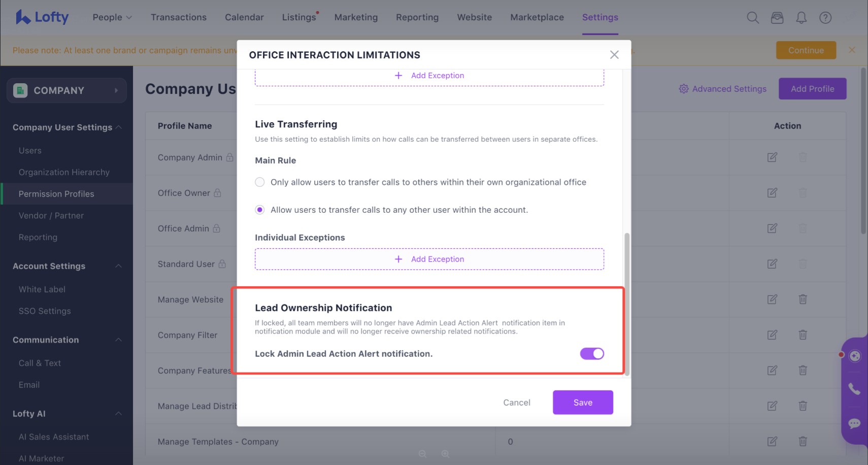Image resolution: width=868 pixels, height=465 pixels.
Task: Expand the People menu dropdown
Action: pos(112,17)
